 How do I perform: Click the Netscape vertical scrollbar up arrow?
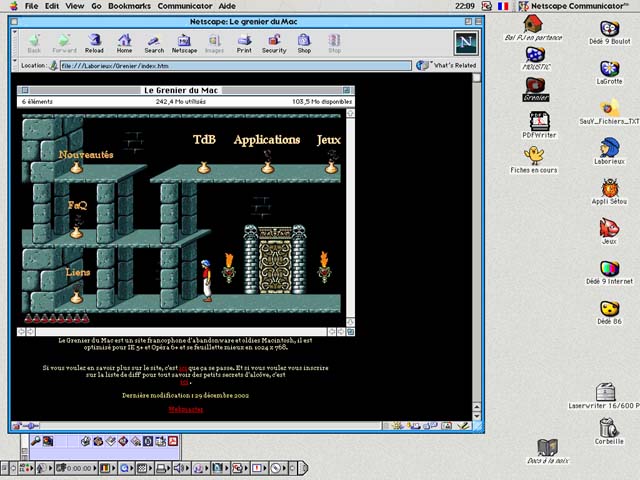pyautogui.click(x=476, y=407)
